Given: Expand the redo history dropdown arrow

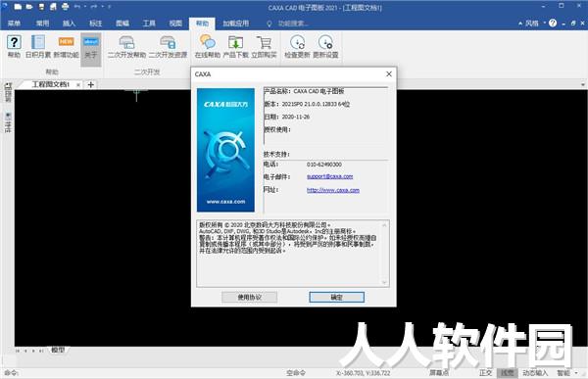Looking at the screenshot, I should [x=102, y=7].
